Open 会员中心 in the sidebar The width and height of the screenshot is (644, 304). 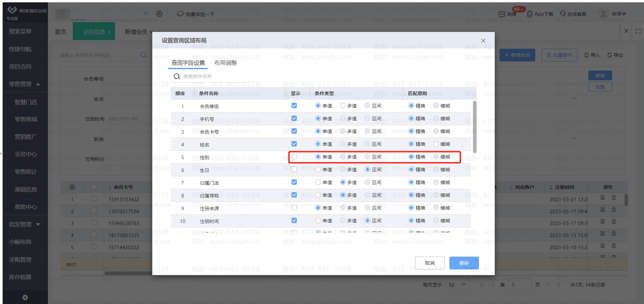[25, 154]
